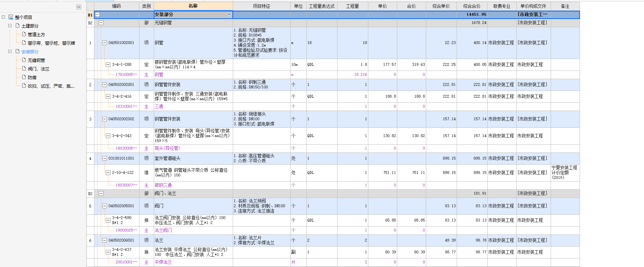Screen dimensions: 644x267
Task: Collapse the 土建部分 tree node
Action: [x=10, y=26]
